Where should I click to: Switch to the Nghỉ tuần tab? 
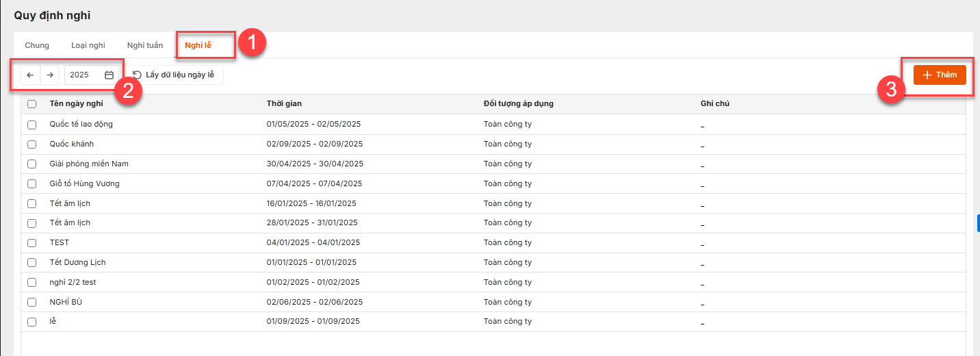pyautogui.click(x=145, y=46)
